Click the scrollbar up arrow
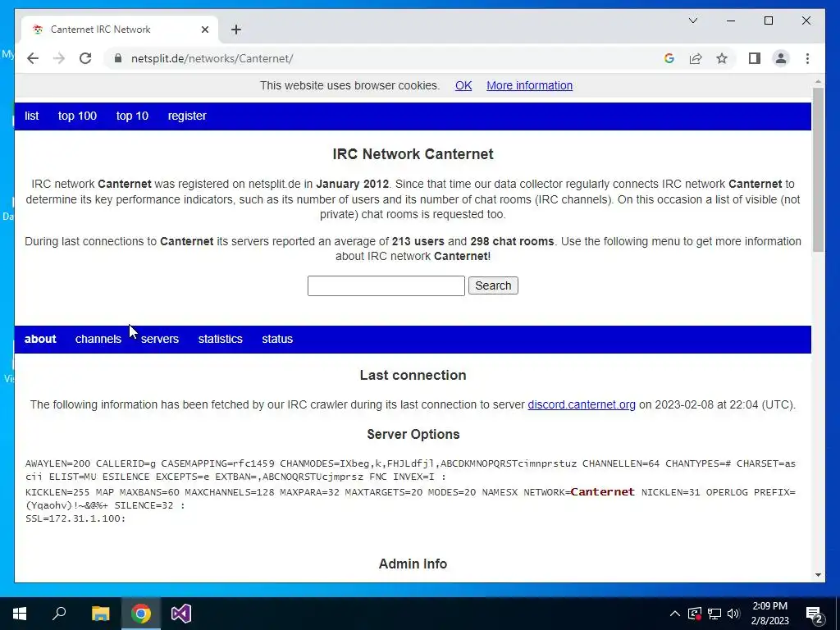Image resolution: width=840 pixels, height=630 pixels. 818,82
